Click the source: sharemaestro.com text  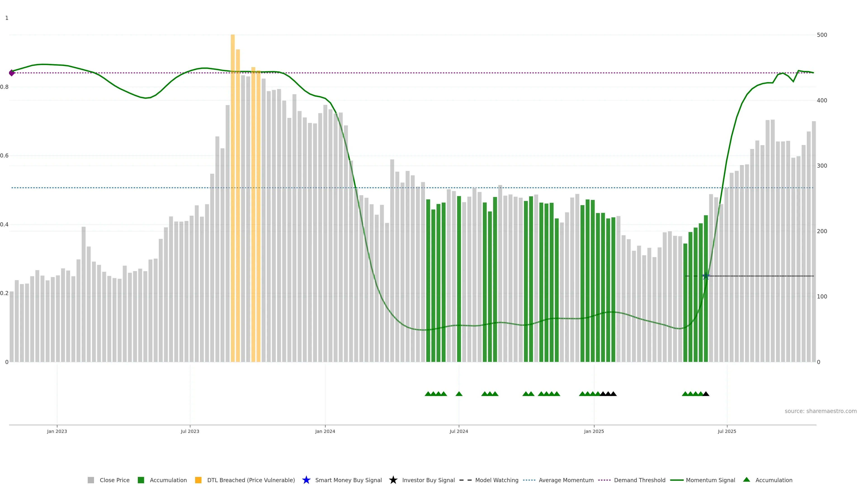[821, 411]
